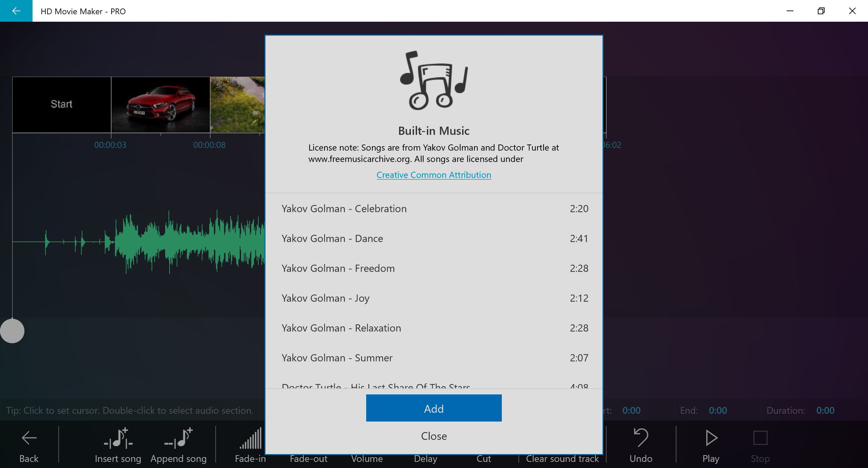Click the Duration time value
Viewport: 868px width, 468px height.
click(x=825, y=411)
